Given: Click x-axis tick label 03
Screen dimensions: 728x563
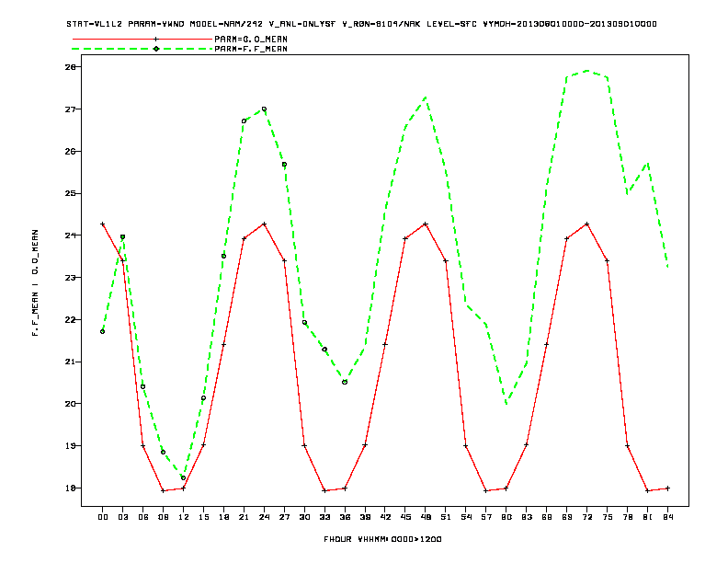Looking at the screenshot, I should pos(122,517).
